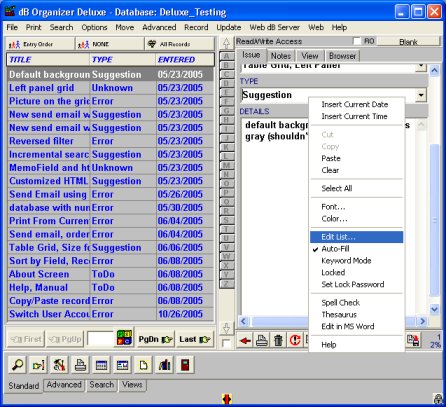Switch to the View tab
446x407 pixels.
(x=310, y=56)
